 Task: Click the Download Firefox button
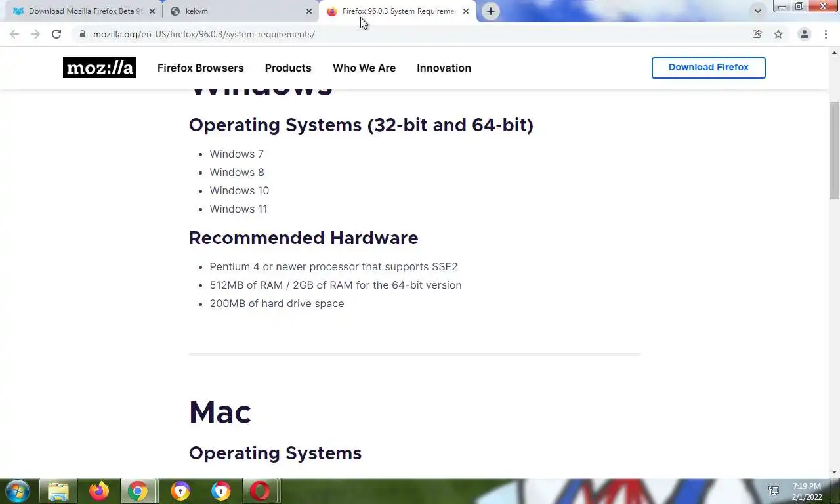709,68
